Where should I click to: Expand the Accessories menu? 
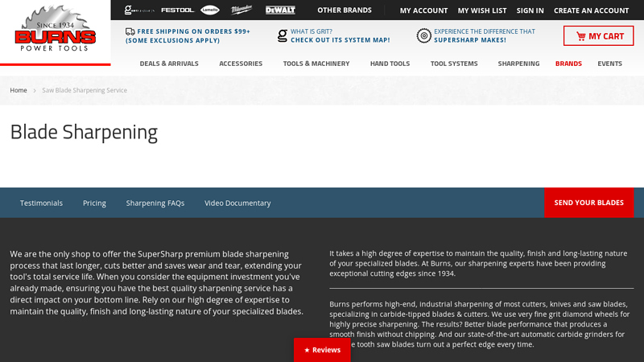pyautogui.click(x=240, y=64)
